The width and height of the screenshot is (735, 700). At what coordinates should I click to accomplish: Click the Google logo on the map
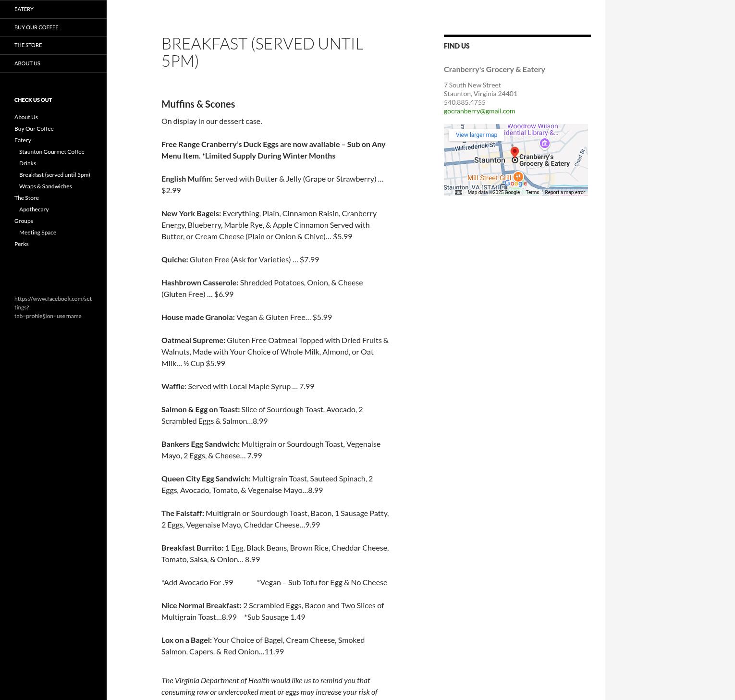pyautogui.click(x=515, y=184)
